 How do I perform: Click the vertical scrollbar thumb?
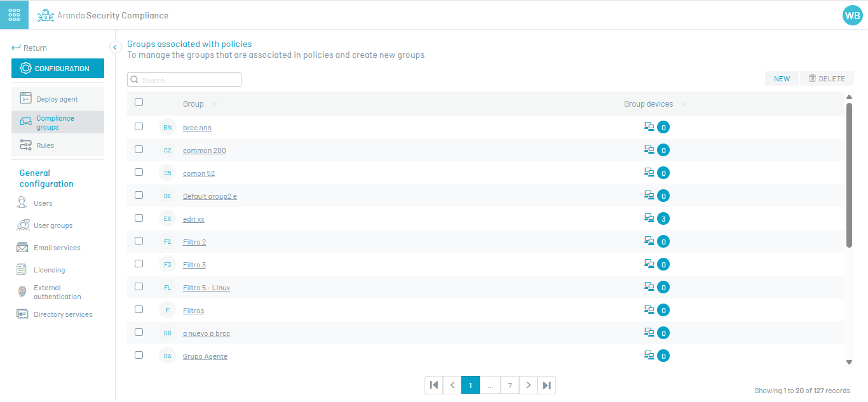[849, 175]
